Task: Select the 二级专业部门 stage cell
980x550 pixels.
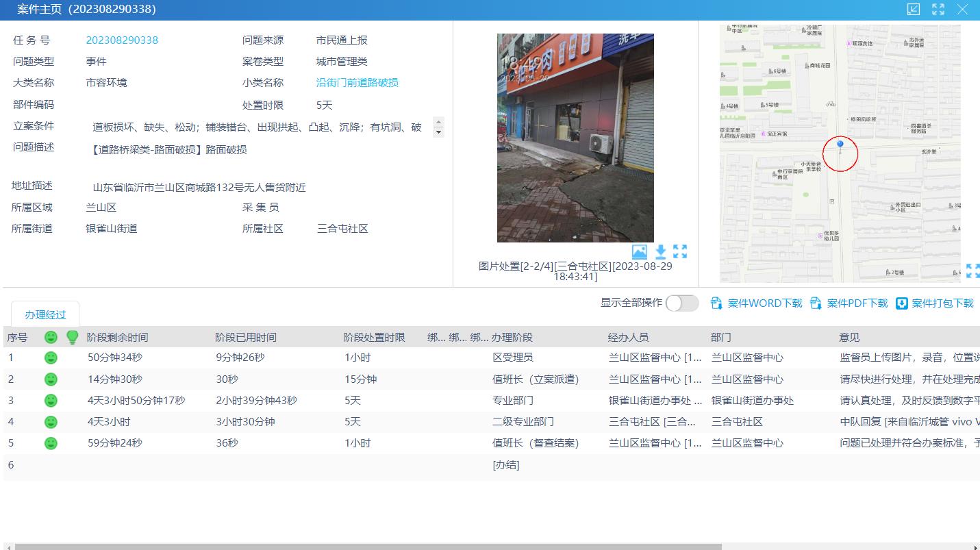Action: pos(523,422)
